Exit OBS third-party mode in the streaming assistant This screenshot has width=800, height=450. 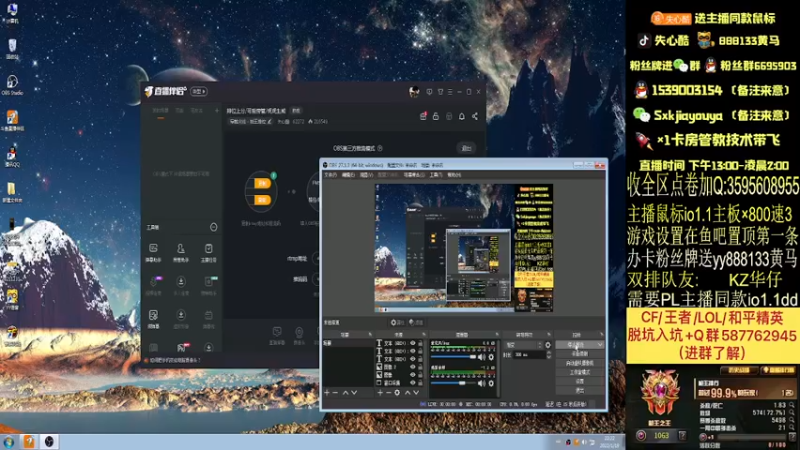(466, 148)
